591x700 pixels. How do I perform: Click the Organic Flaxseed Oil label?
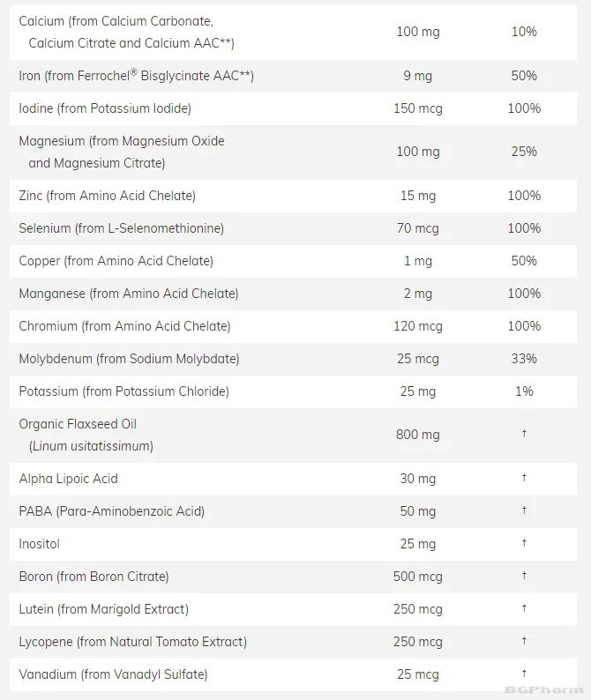pos(78,424)
